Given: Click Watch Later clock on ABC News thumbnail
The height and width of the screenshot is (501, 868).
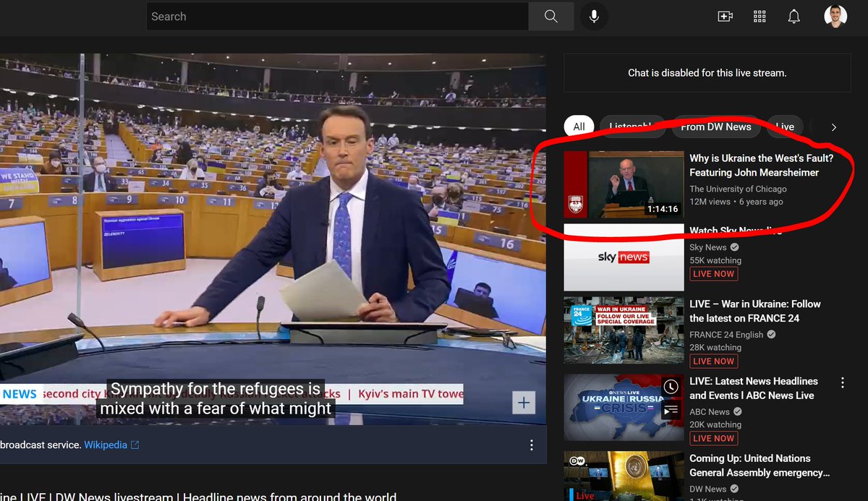Looking at the screenshot, I should point(671,387).
